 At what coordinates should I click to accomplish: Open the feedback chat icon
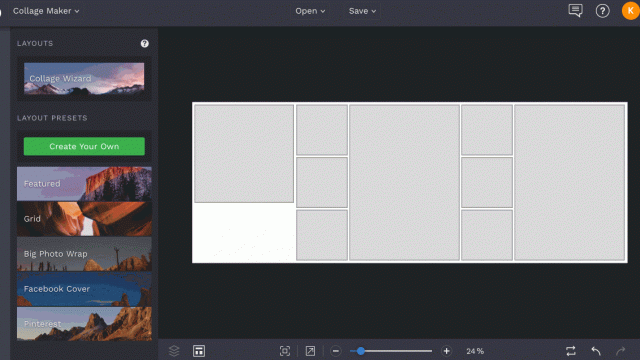pos(575,11)
